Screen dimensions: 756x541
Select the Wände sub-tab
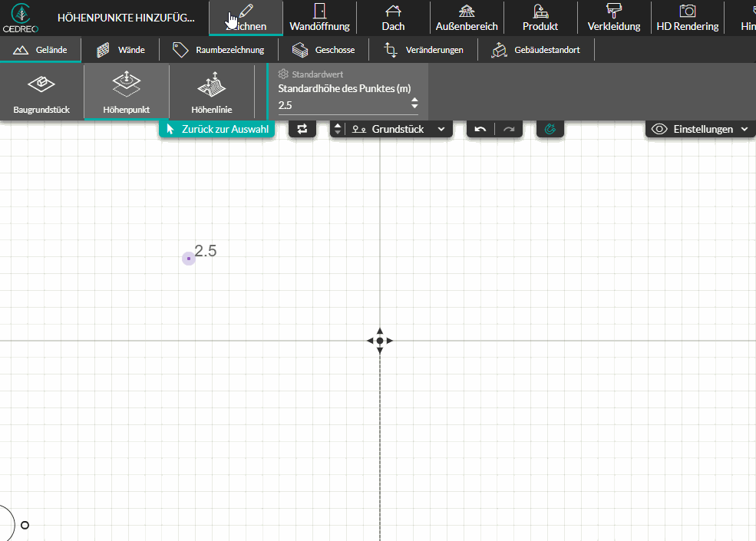(x=120, y=50)
